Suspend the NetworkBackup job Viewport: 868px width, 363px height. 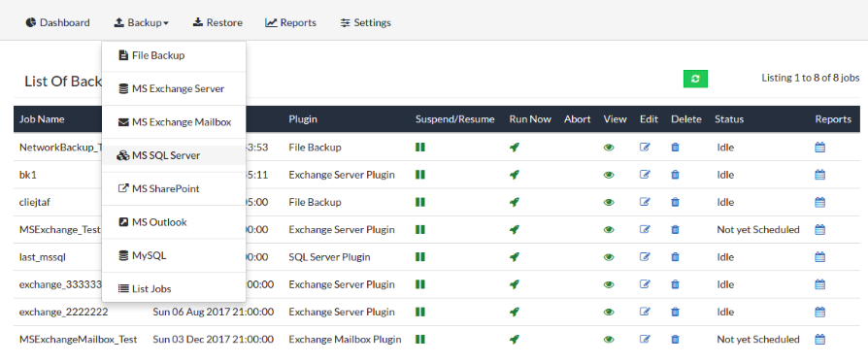point(420,148)
